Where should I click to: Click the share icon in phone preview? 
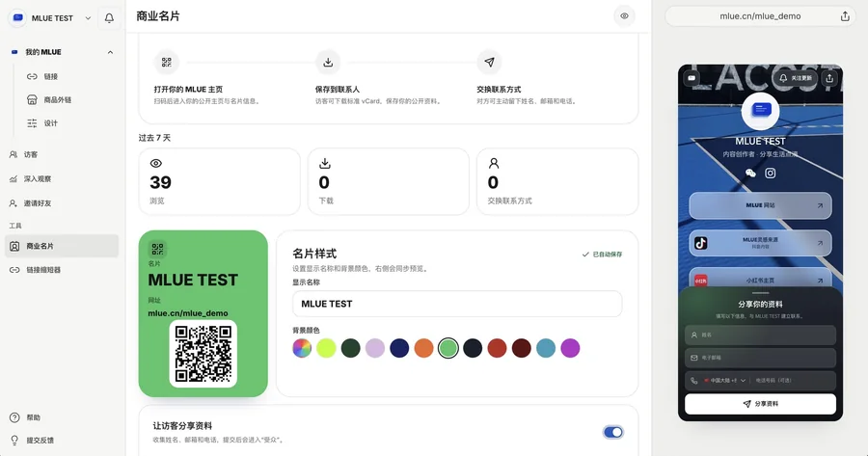click(829, 78)
